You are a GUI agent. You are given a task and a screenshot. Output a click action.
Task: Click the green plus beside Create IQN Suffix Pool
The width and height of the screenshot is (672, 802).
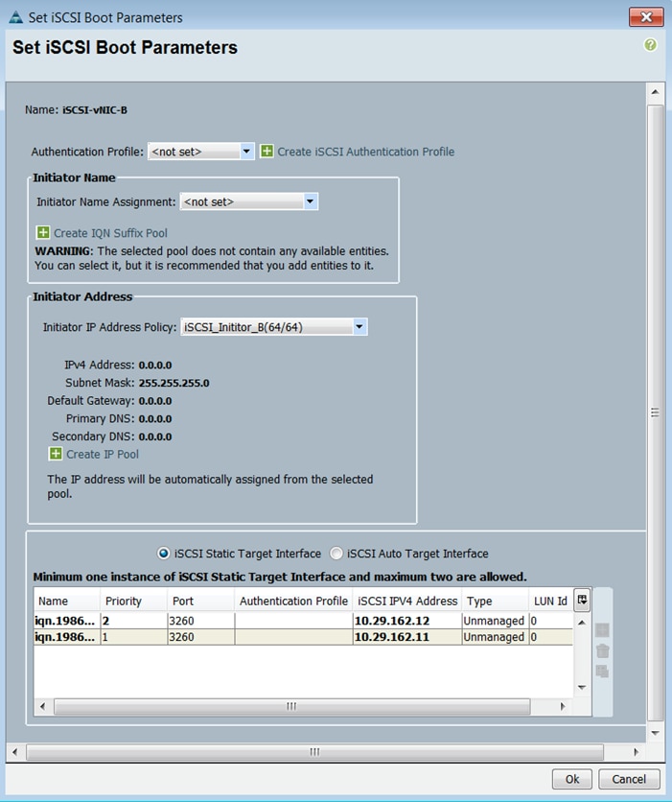[x=43, y=233]
